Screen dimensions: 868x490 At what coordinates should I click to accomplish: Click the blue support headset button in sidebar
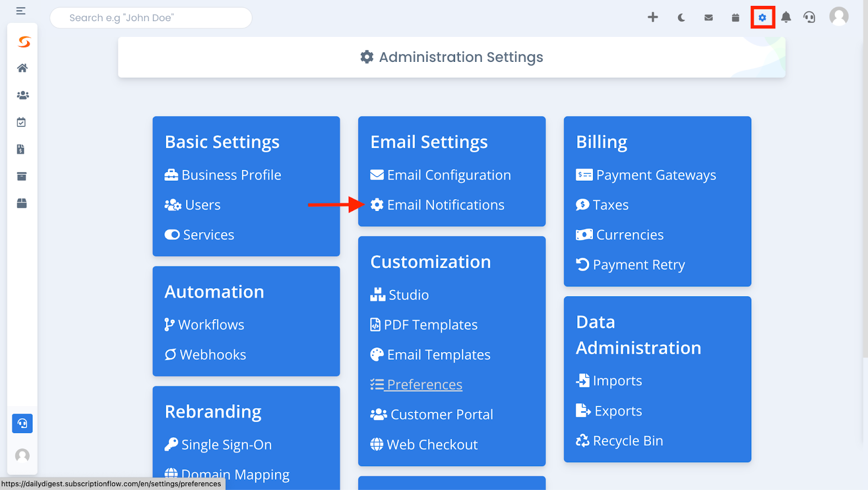click(22, 423)
